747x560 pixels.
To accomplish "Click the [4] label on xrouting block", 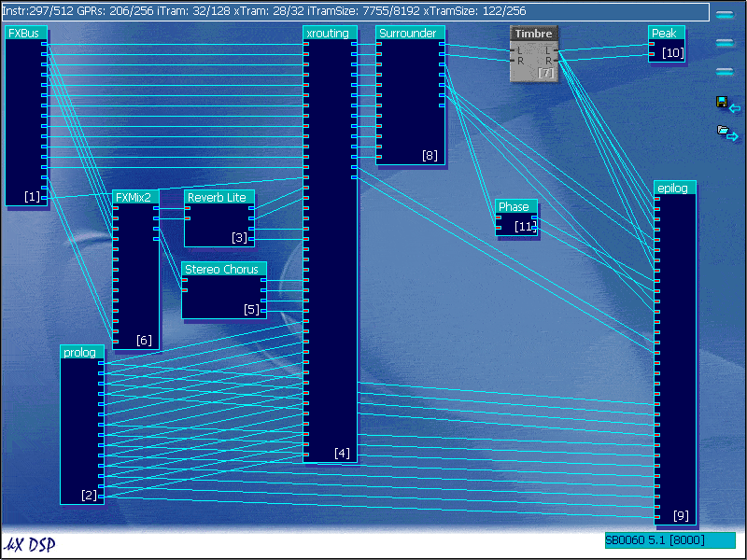I will coord(342,453).
